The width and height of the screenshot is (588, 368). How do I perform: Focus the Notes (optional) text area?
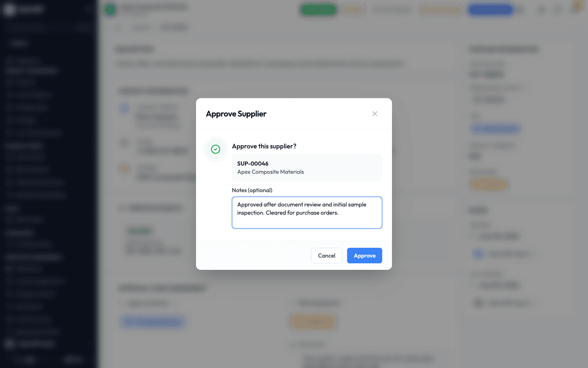(x=307, y=213)
